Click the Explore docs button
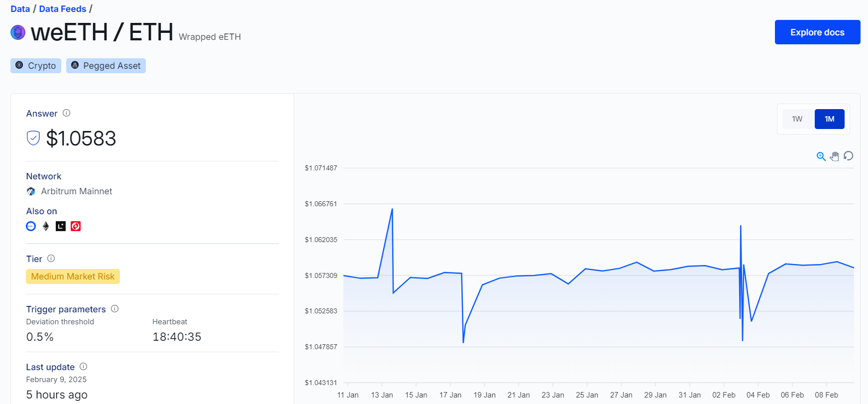 818,32
